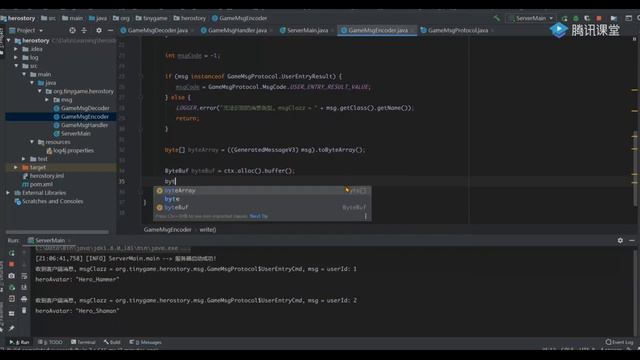Click Run with Coverage icon in toolbar
The height and width of the screenshot is (360, 640).
pos(587,18)
